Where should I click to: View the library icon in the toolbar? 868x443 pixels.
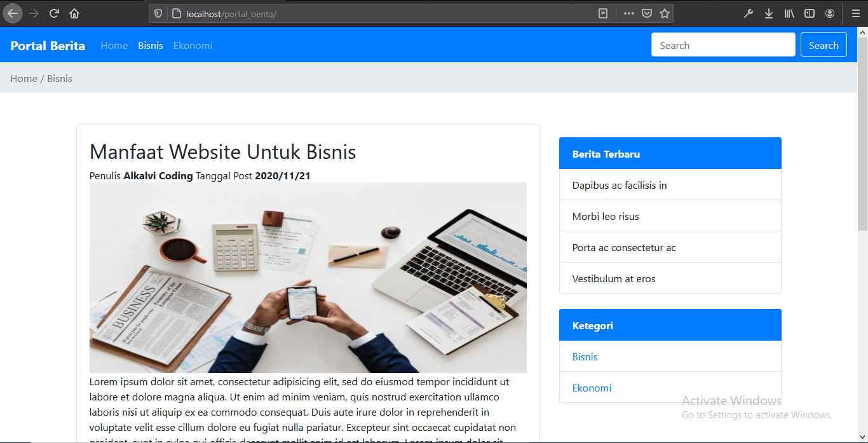click(789, 13)
